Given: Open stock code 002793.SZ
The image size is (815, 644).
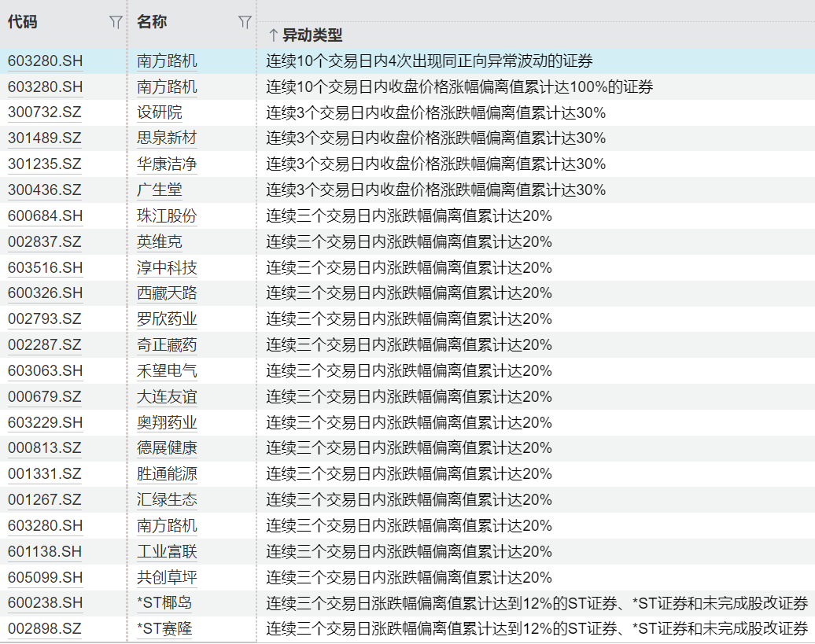Looking at the screenshot, I should point(45,319).
